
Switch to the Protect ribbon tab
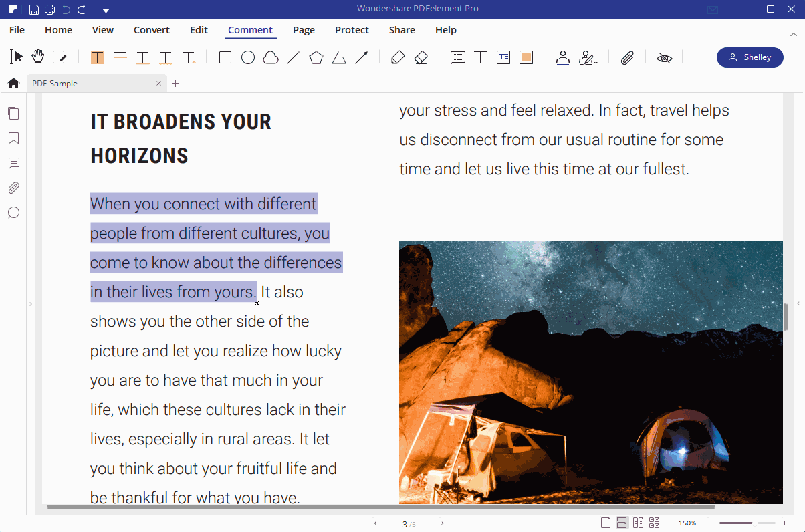click(x=352, y=30)
